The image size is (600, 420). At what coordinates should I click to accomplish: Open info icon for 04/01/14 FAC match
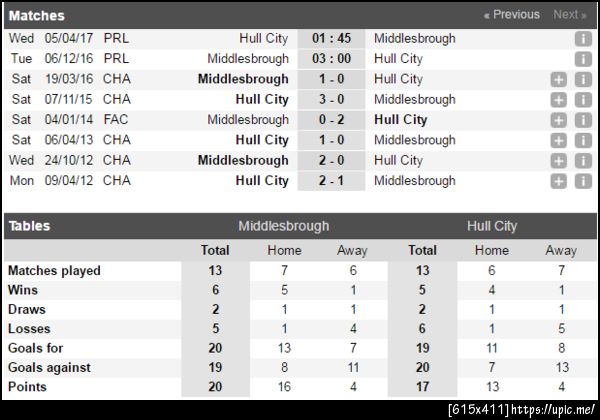pos(583,120)
